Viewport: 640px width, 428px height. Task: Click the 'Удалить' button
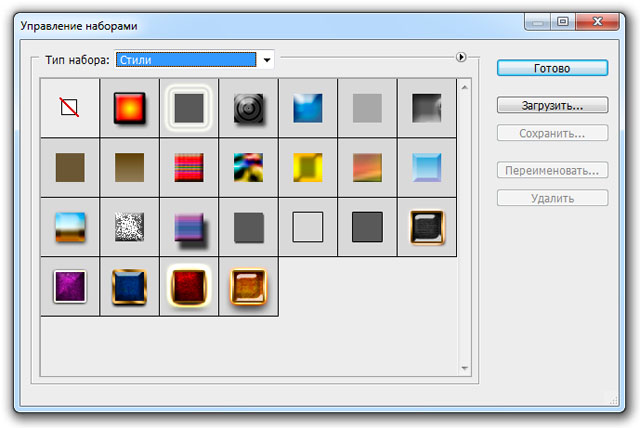(552, 198)
